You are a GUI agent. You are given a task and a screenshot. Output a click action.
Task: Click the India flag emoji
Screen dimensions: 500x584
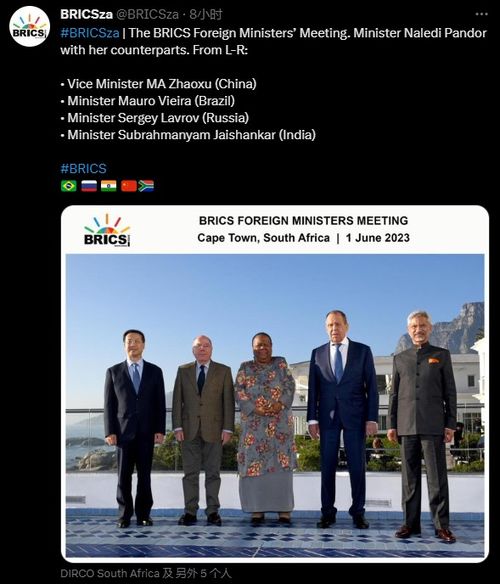click(x=108, y=186)
